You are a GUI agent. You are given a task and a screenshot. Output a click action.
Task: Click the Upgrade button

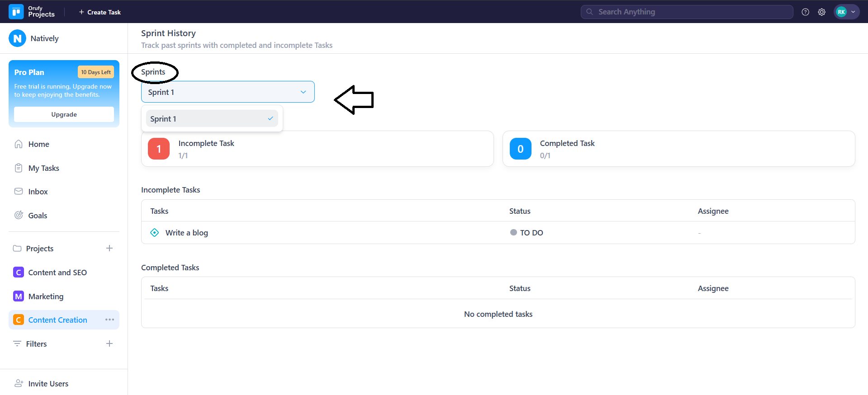(64, 114)
